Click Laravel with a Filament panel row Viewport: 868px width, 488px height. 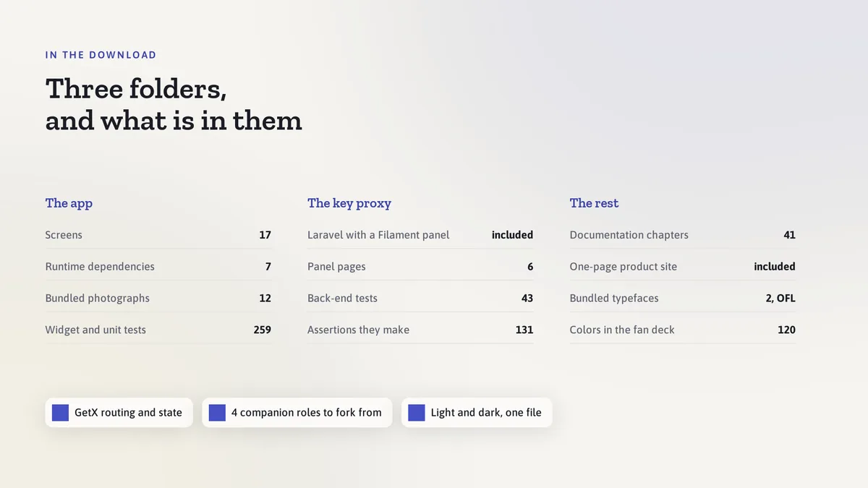pos(420,235)
